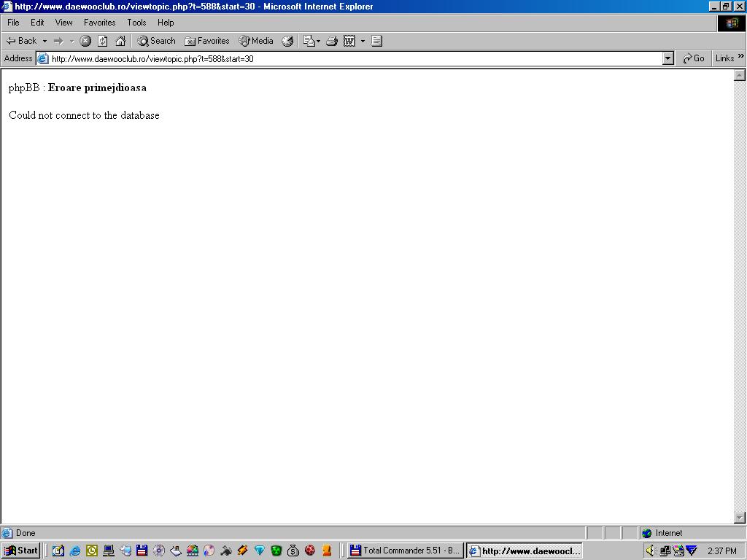This screenshot has height=560, width=747.
Task: Launch Internet Explorer from quick launch
Action: pos(75,551)
